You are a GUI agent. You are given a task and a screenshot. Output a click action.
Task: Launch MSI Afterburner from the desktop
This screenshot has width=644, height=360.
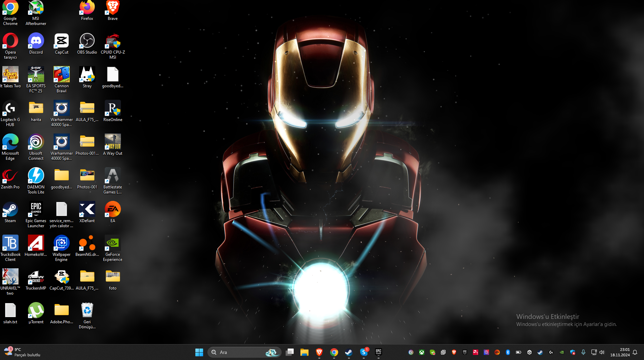tap(36, 13)
